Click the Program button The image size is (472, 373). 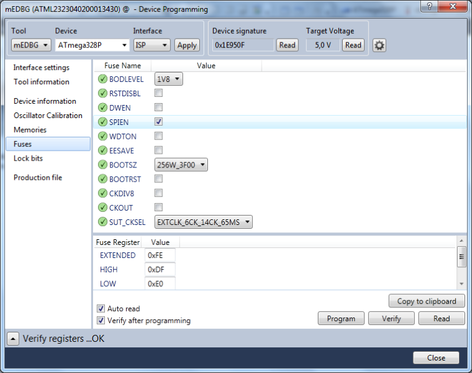[341, 318]
